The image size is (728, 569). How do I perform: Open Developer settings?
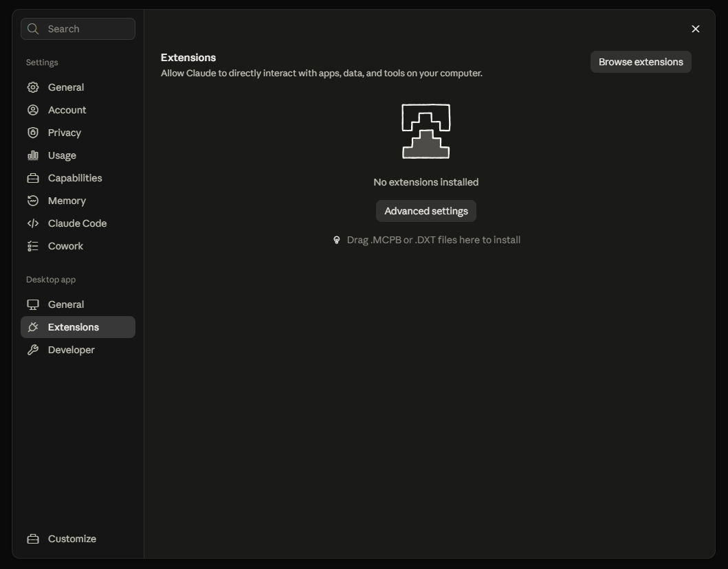[x=78, y=350]
